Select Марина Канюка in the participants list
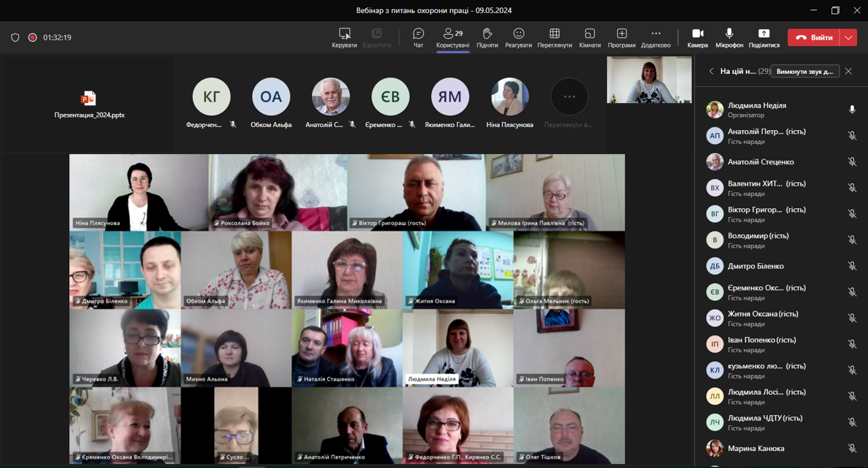 pyautogui.click(x=755, y=448)
